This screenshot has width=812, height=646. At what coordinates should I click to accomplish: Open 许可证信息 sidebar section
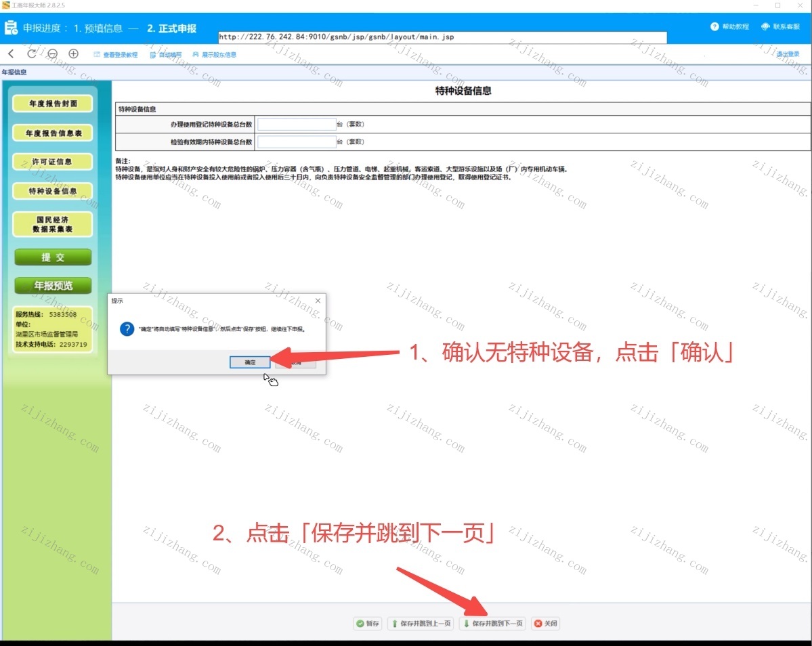(x=53, y=161)
